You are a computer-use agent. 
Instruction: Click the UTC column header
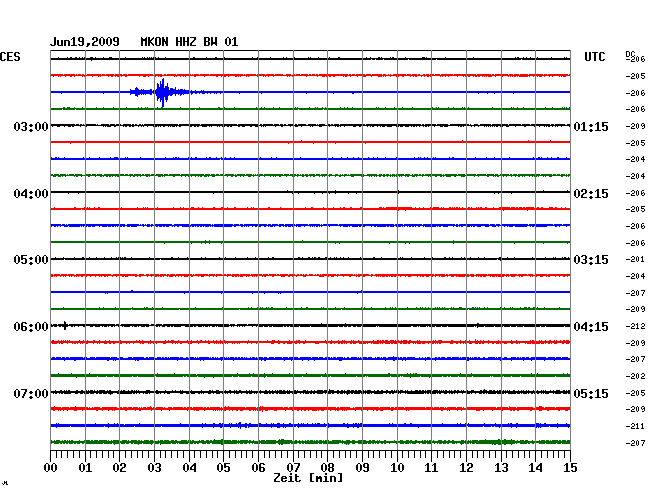(x=594, y=57)
